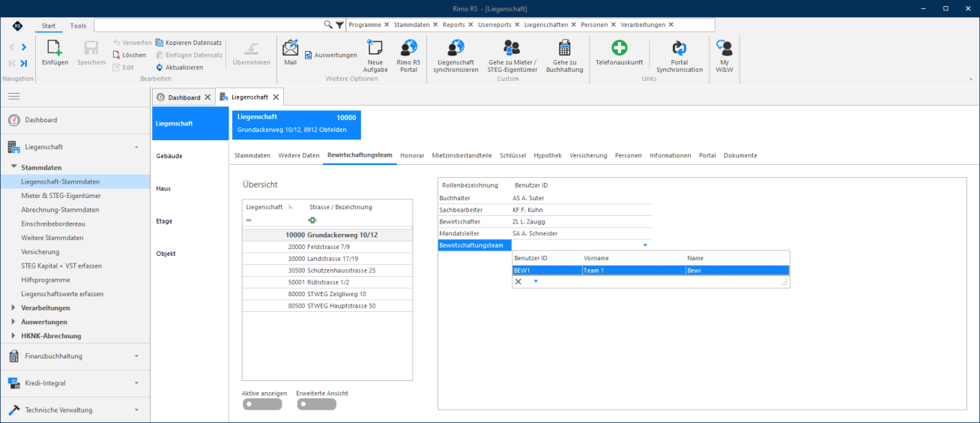Click the R5 application logo
980x423 pixels.
[x=16, y=25]
